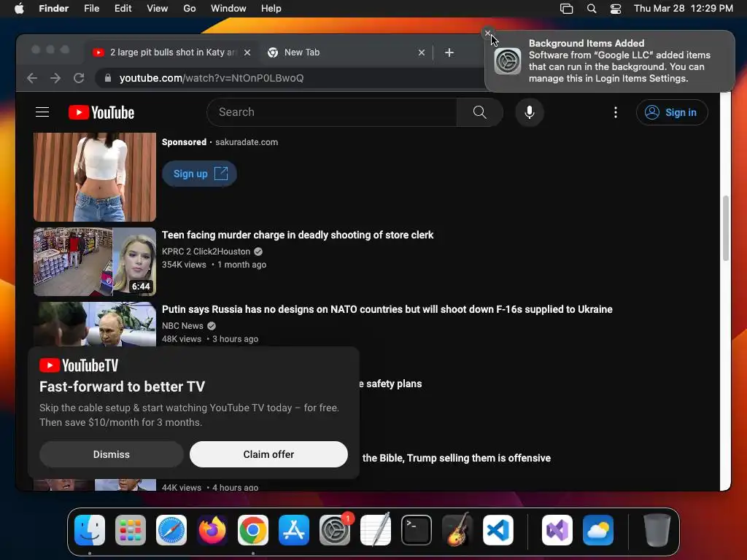Go back with Chrome's back arrow

[x=32, y=78]
